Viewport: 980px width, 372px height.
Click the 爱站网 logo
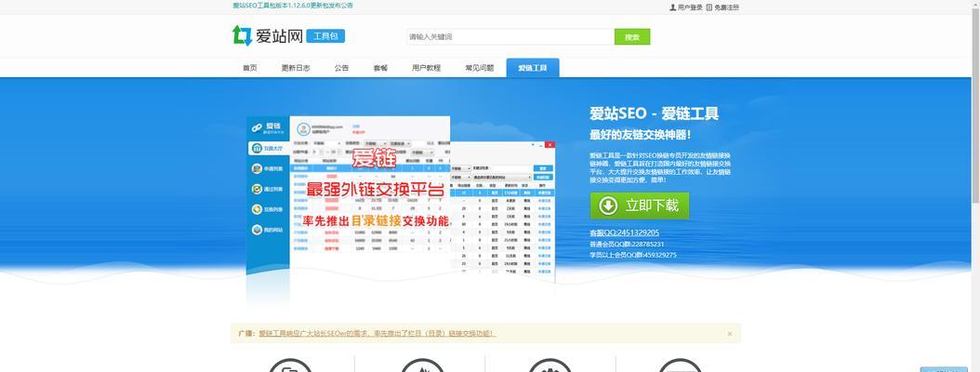[x=267, y=36]
